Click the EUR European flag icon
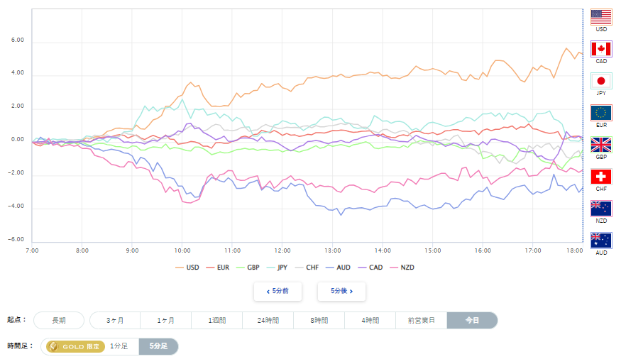This screenshot has height=364, width=621. pyautogui.click(x=601, y=113)
